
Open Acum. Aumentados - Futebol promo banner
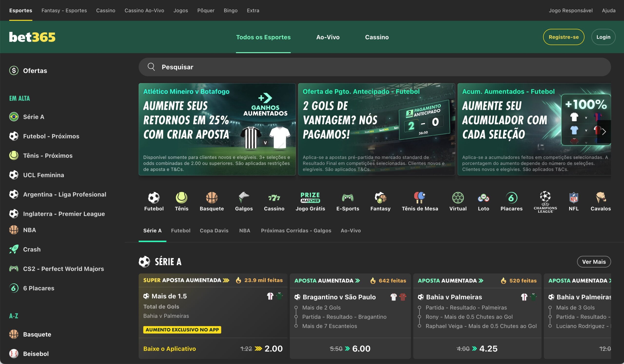534,129
